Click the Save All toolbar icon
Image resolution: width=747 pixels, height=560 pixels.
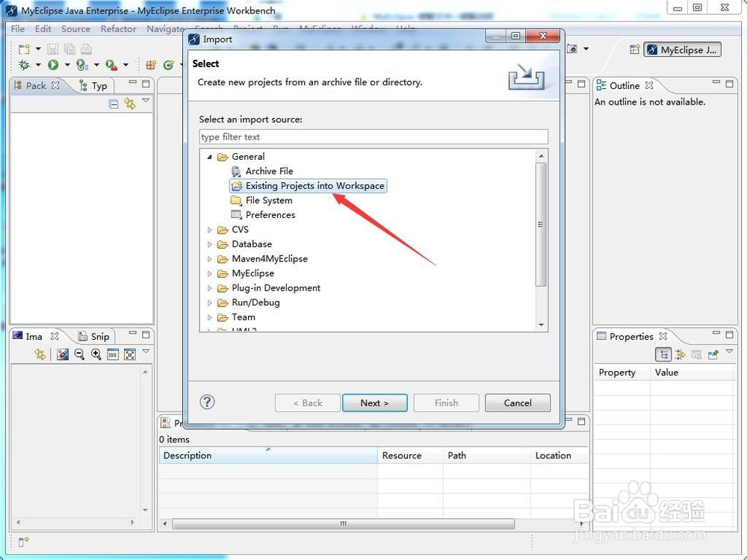point(69,49)
